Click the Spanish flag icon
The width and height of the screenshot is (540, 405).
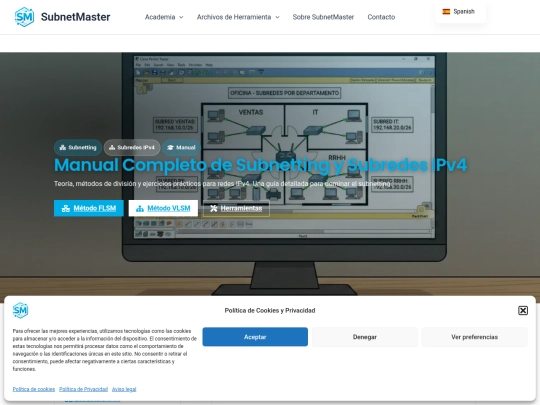point(446,12)
